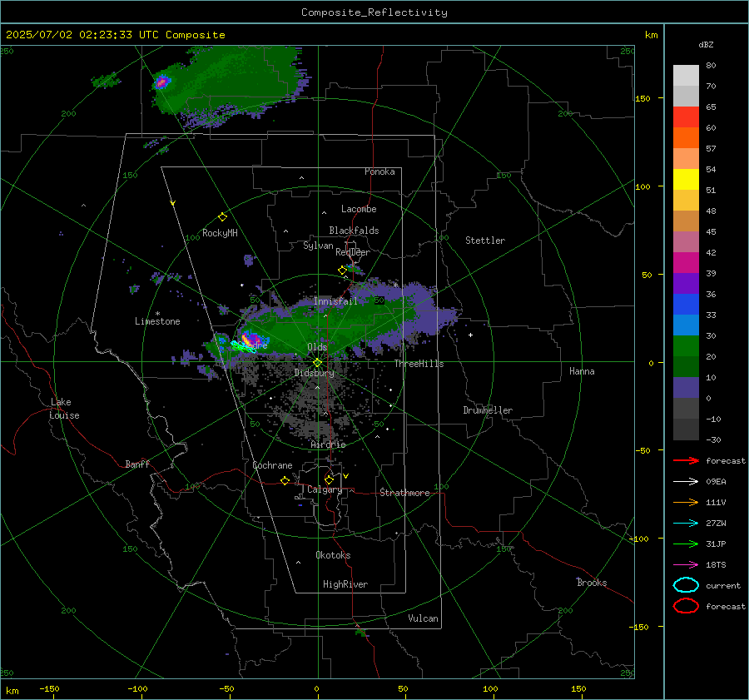Click the yellow diamond marker above Calgary
Screen dimensions: 749x700
[329, 479]
